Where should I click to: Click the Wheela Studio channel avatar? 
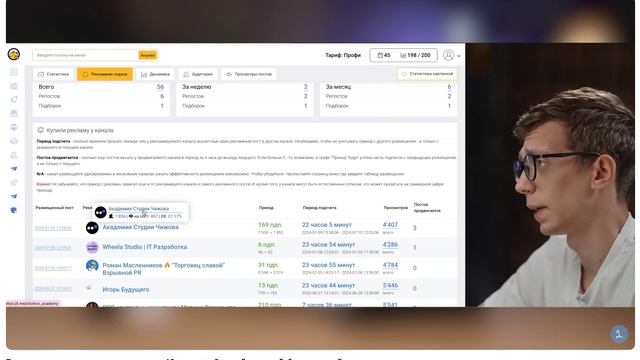[92, 247]
